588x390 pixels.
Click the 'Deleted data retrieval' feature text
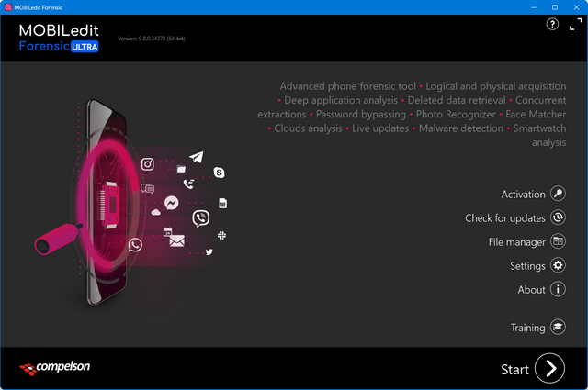(x=457, y=100)
